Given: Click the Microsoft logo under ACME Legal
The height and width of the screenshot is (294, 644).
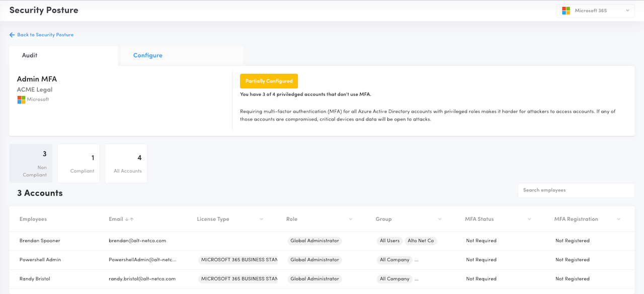Looking at the screenshot, I should (x=21, y=100).
